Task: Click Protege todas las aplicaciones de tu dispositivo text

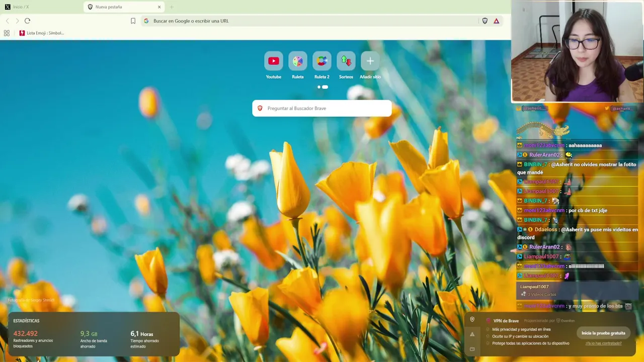Action: pos(531,343)
